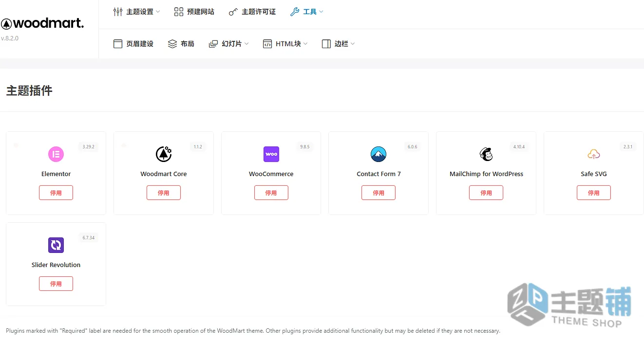Click the Woodmart Core plugin name
The height and width of the screenshot is (341, 644).
pyautogui.click(x=164, y=174)
